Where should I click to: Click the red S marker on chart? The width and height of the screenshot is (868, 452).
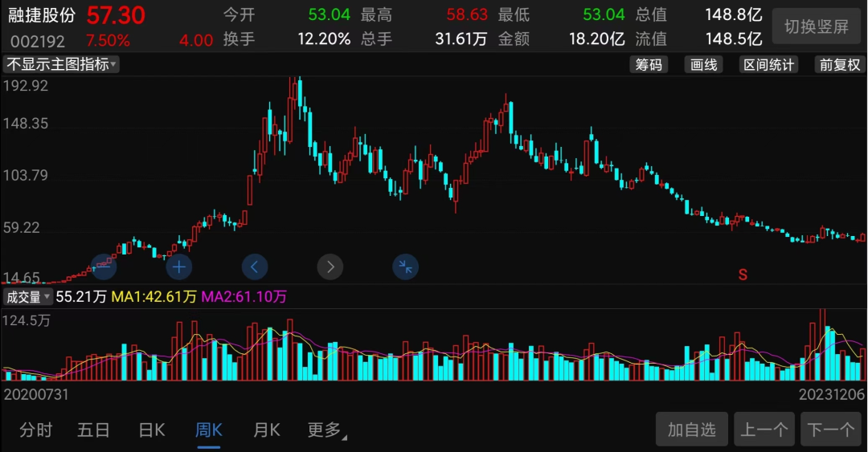tap(743, 275)
